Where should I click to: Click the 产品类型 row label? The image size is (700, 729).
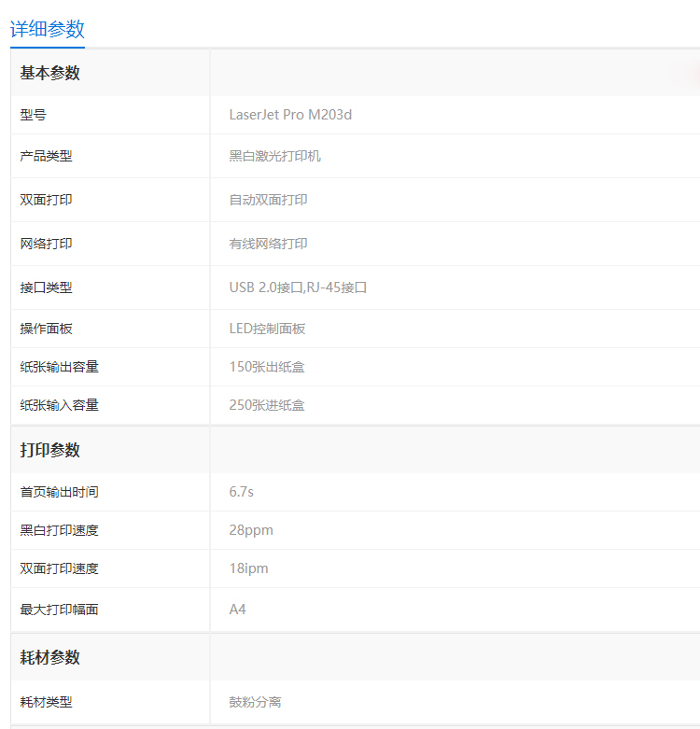(x=46, y=156)
